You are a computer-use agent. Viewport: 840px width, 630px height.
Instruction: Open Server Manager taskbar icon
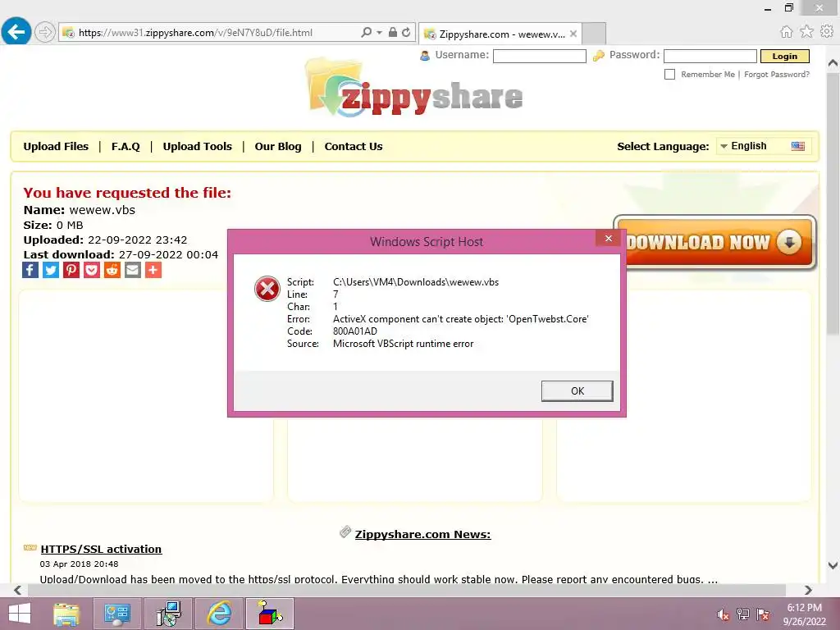[x=117, y=614]
